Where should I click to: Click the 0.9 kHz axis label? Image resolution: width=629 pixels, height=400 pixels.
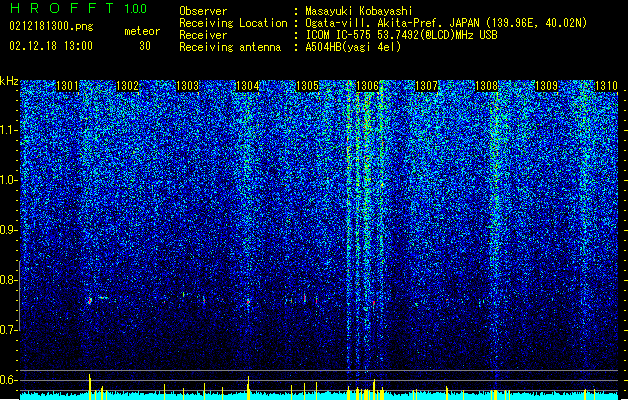[x=9, y=230]
